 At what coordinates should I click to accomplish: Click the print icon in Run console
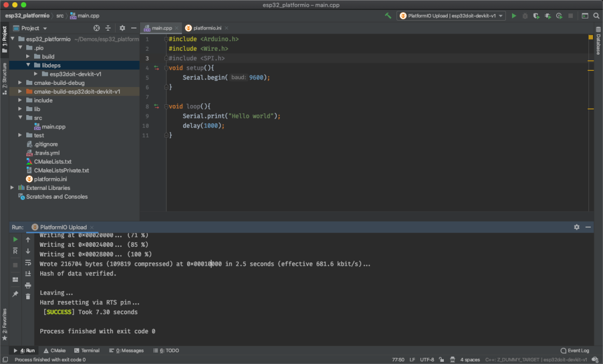point(28,285)
